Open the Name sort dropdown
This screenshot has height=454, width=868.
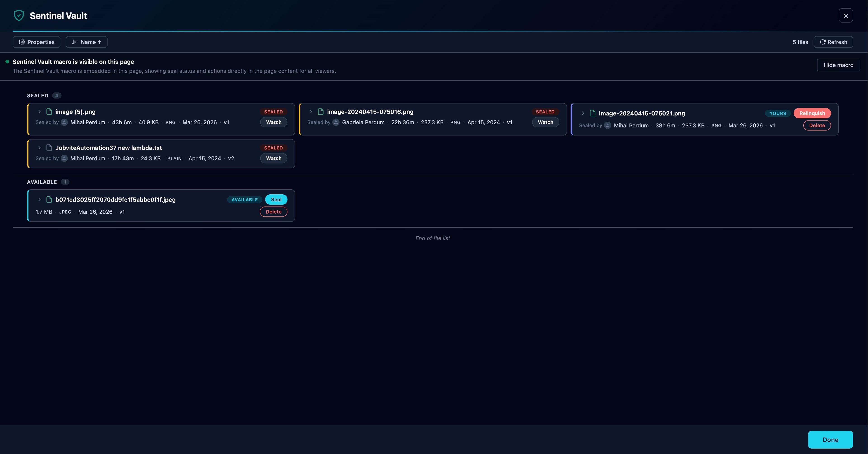[x=86, y=42]
